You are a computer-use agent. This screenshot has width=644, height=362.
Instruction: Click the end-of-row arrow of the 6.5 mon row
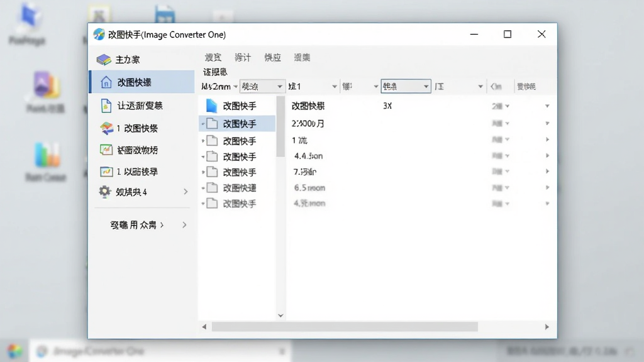click(547, 187)
